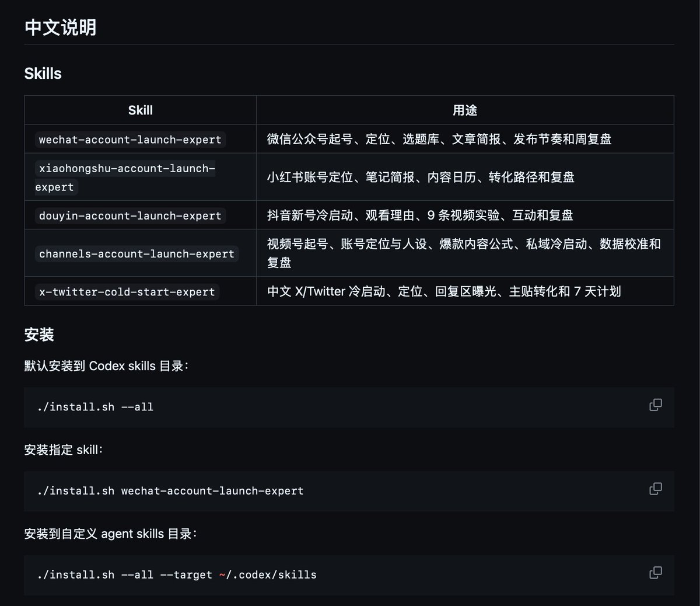
Task: Click the 抖音新号冷启动 description cell
Action: (x=465, y=215)
